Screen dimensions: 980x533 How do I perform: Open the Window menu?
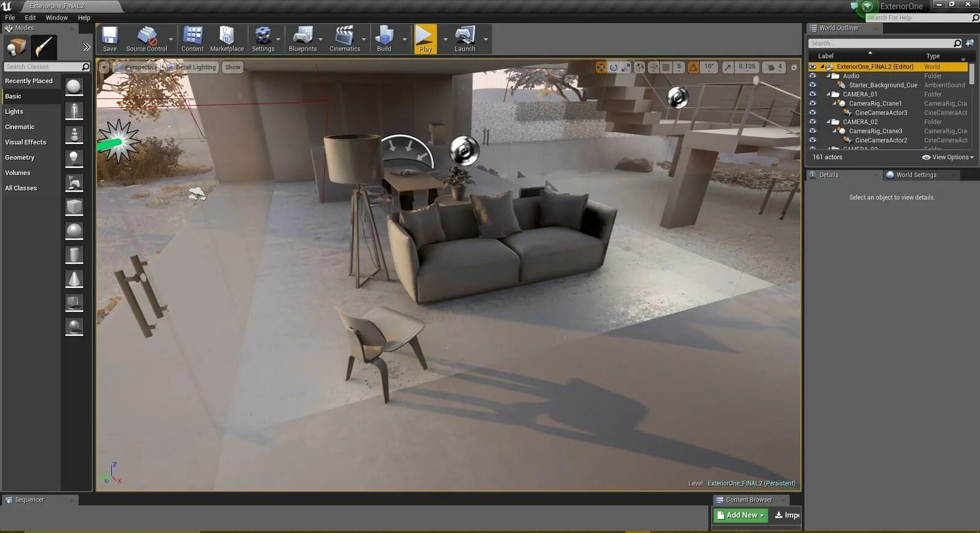pyautogui.click(x=56, y=18)
